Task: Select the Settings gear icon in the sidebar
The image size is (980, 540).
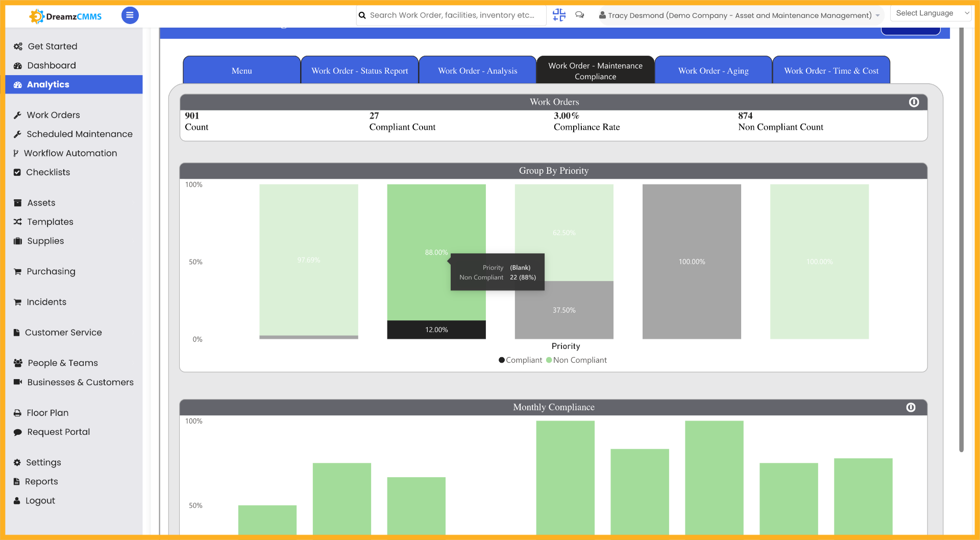Action: (17, 462)
